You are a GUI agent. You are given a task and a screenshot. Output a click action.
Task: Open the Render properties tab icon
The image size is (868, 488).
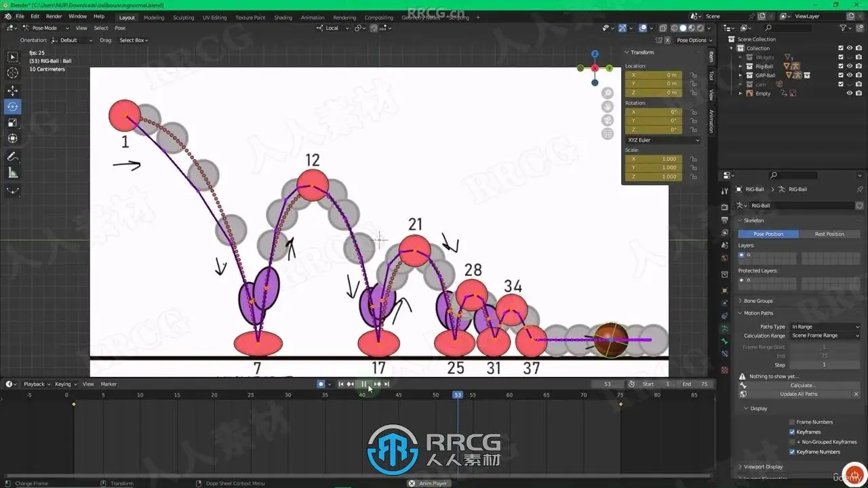[x=725, y=207]
